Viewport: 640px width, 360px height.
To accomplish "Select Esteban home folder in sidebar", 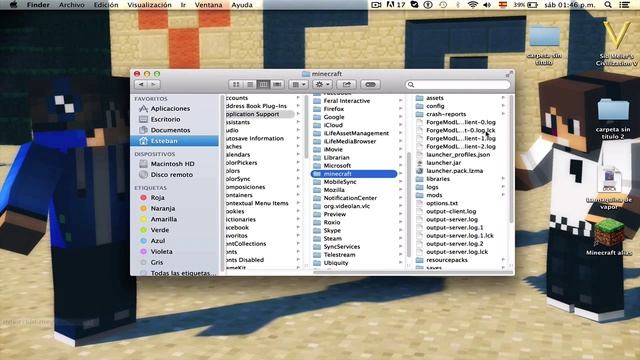I will 175,141.
